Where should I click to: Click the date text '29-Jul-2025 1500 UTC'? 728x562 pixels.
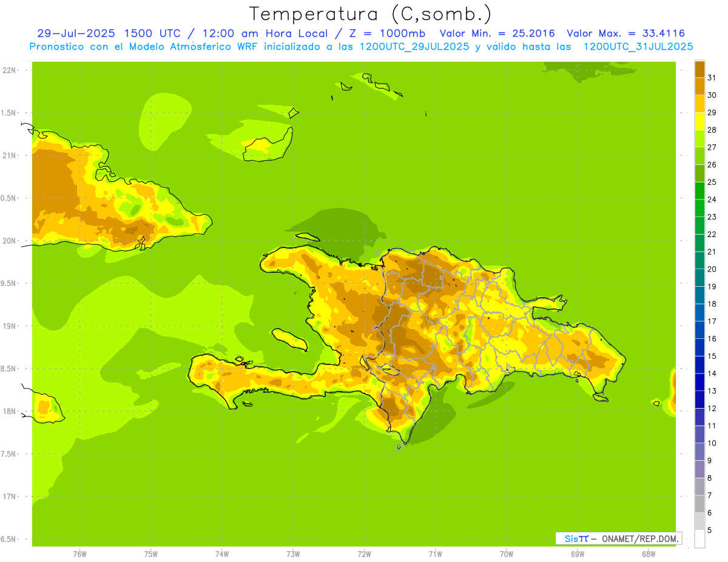109,33
